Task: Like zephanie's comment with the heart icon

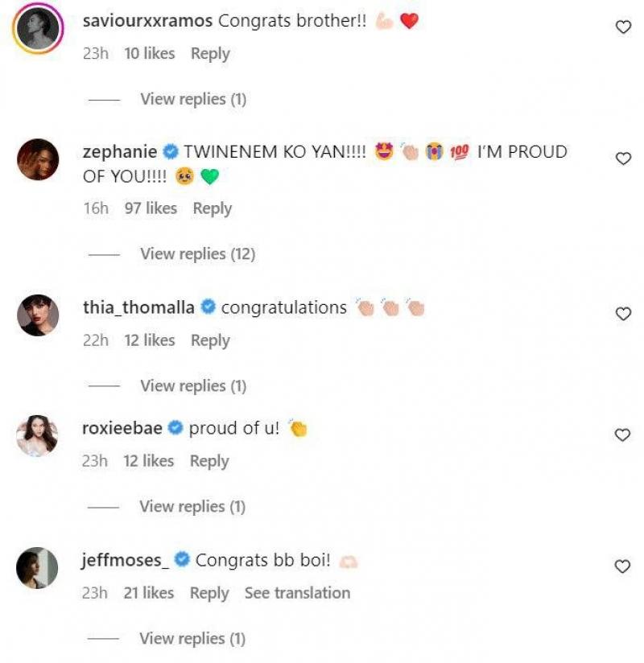Action: point(623,159)
